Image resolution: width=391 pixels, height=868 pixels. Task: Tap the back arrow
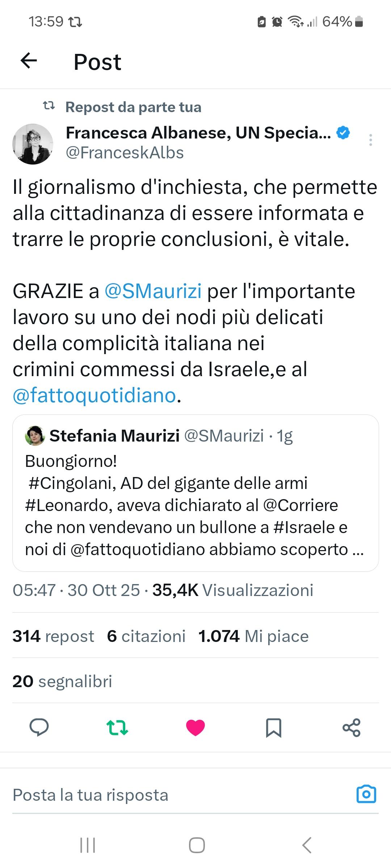click(x=29, y=61)
